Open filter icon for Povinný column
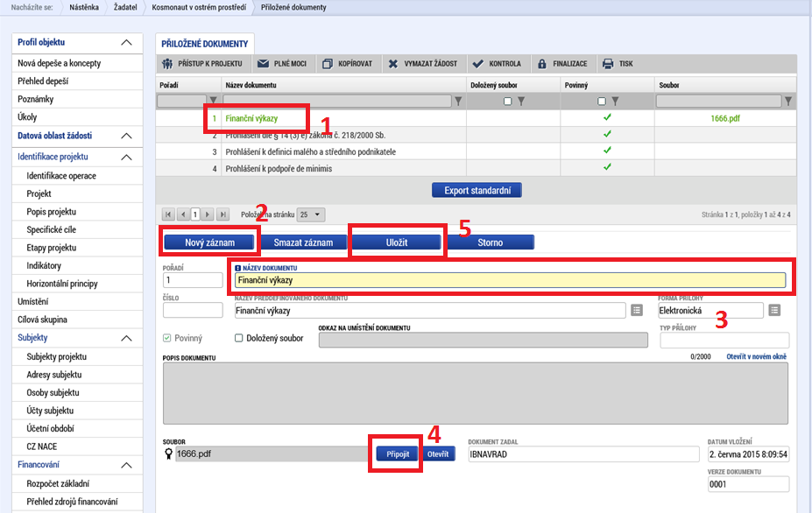The width and height of the screenshot is (812, 513). (x=615, y=101)
